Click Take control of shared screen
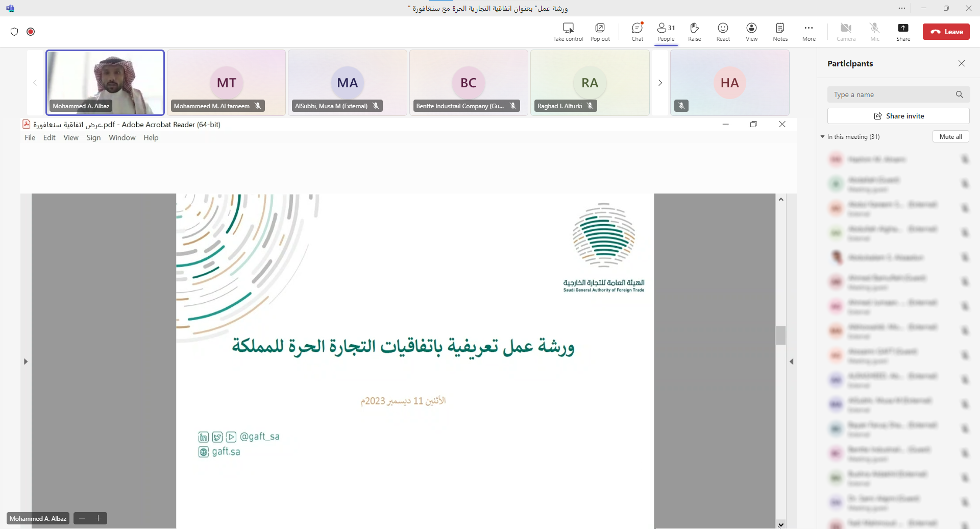The height and width of the screenshot is (529, 980). (568, 32)
